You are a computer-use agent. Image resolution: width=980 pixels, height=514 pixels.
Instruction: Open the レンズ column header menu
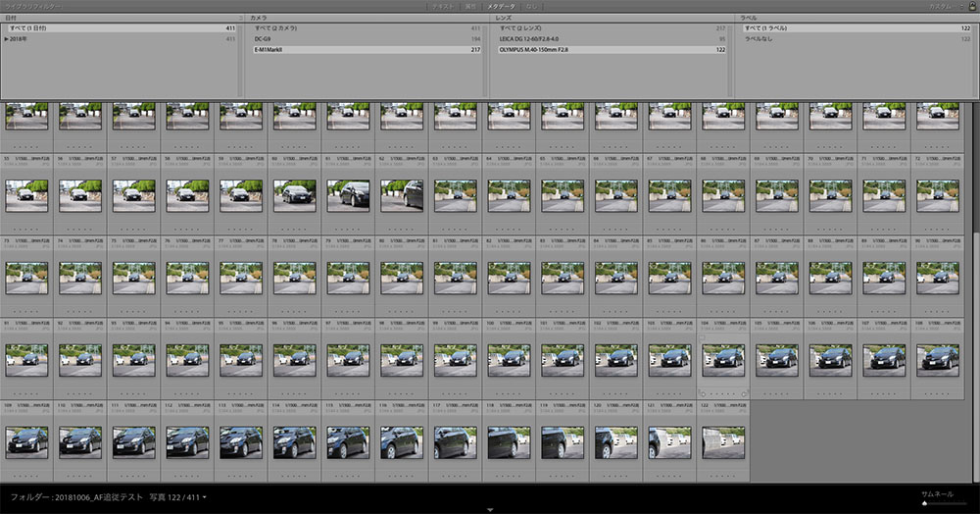(504, 18)
